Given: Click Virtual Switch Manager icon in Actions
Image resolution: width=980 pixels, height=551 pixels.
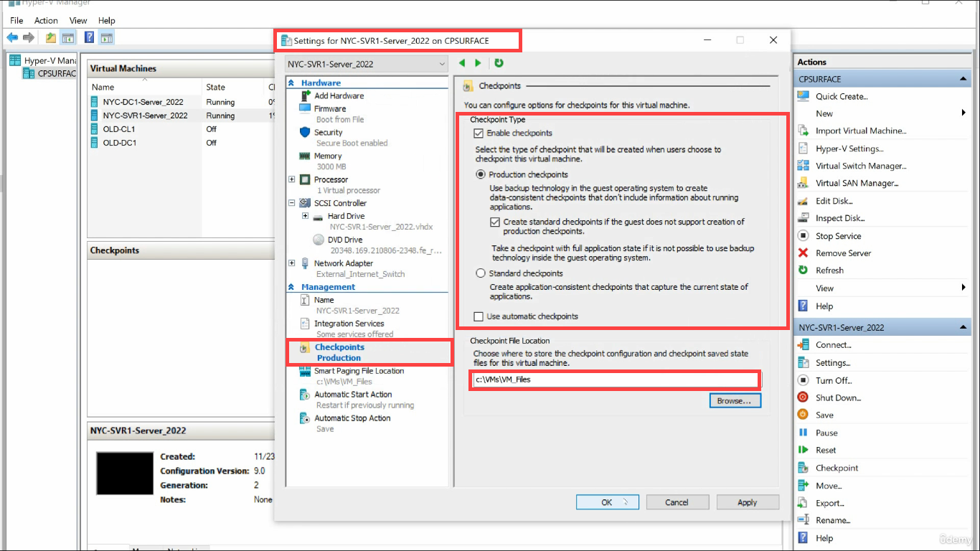Looking at the screenshot, I should coord(804,166).
